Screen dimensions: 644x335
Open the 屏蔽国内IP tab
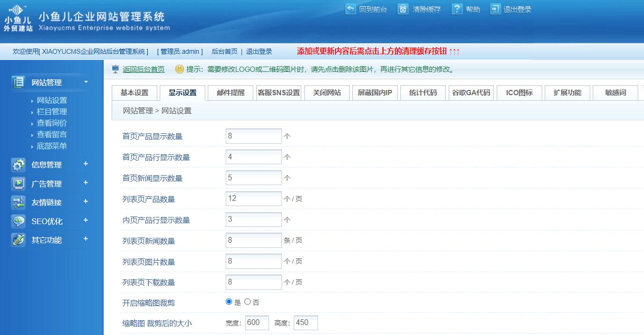(x=375, y=93)
